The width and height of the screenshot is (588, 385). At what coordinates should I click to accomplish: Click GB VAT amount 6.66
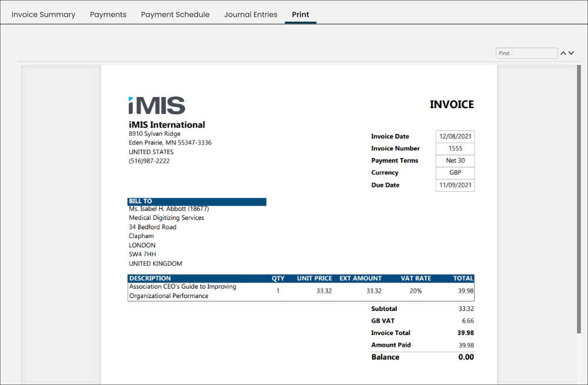(468, 321)
